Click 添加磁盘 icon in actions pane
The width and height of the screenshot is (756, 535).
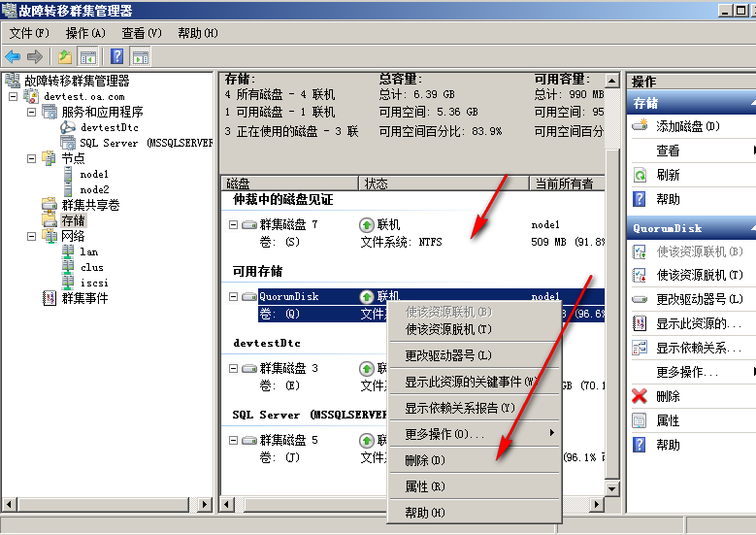click(x=640, y=126)
